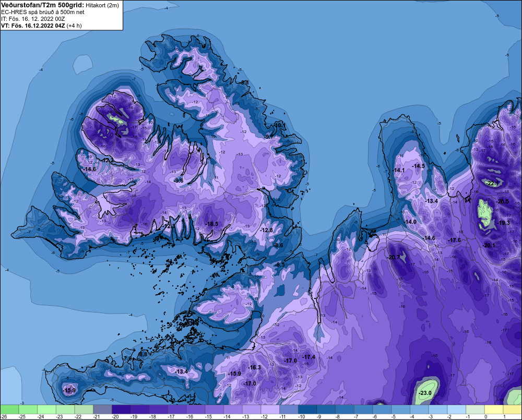Click the -9.7 temperature reading

coord(269,137)
